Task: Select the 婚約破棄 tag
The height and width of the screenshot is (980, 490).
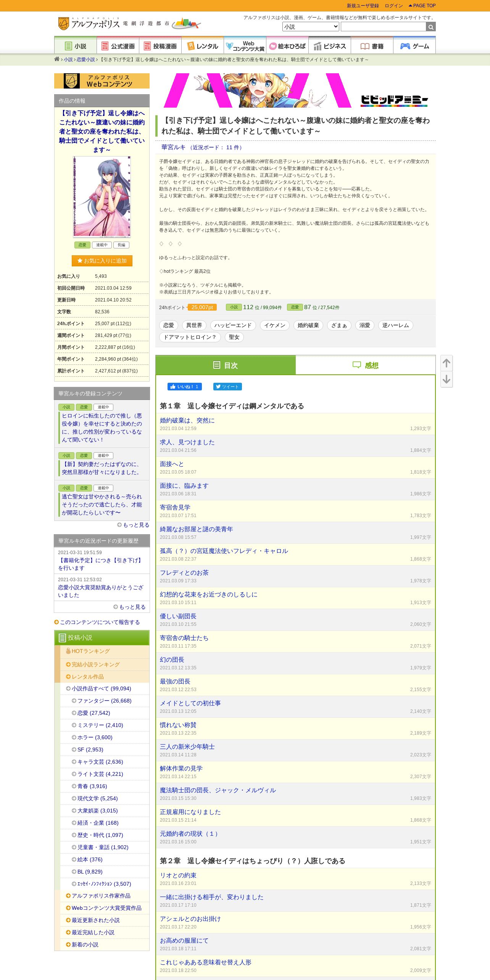Action: [308, 325]
